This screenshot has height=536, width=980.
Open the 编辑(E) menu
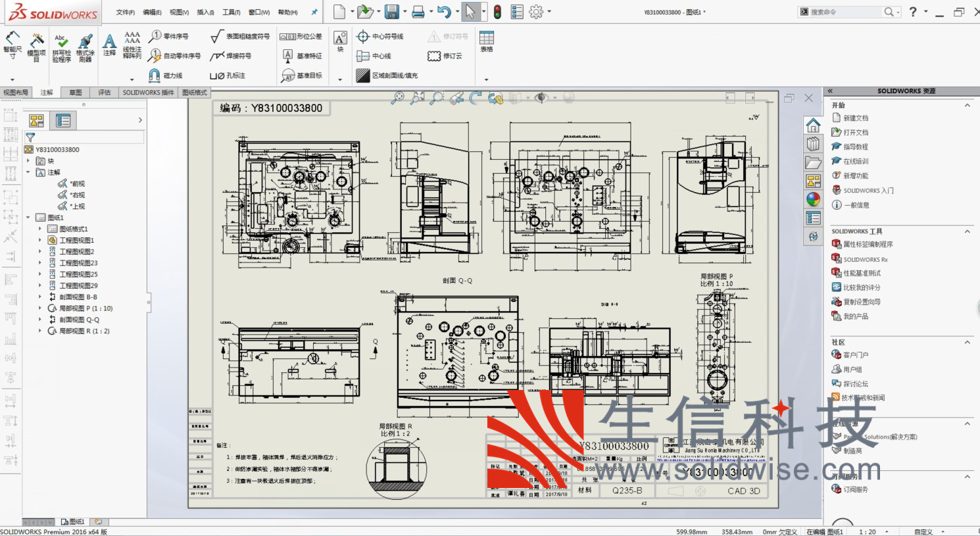(152, 12)
